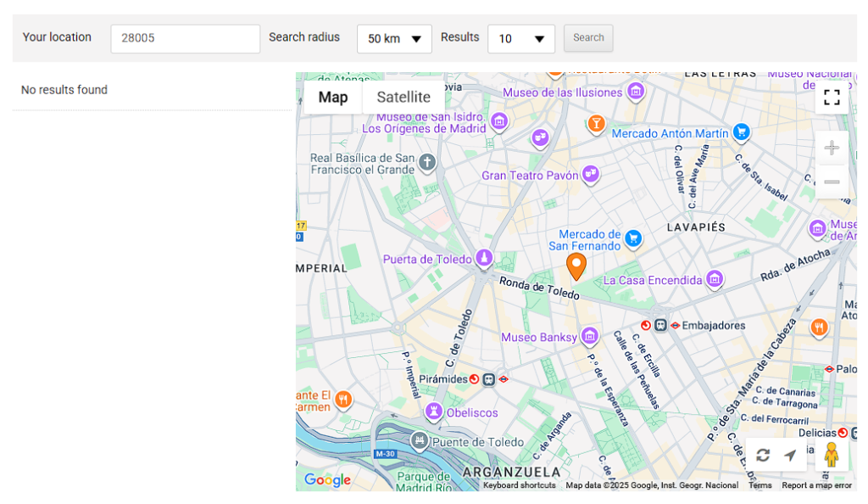Click the orange location marker pin
This screenshot has width=868, height=504.
pos(576,266)
